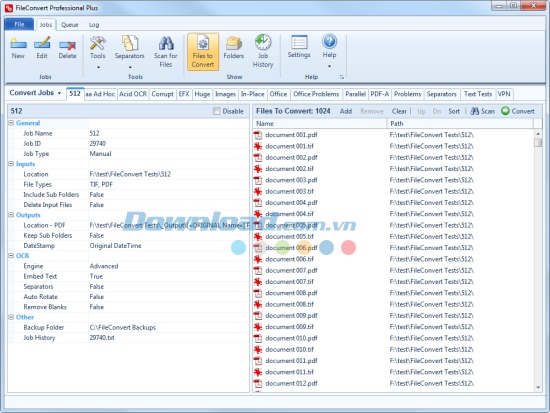
Task: Open the Help dropdown arrow
Action: pos(329,66)
